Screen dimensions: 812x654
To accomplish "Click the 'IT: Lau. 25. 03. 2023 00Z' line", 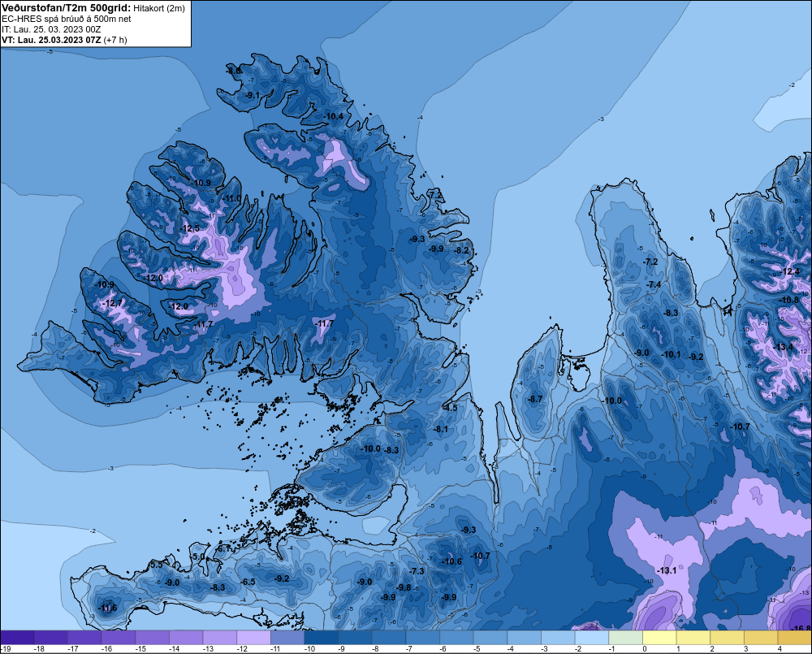I will 50,29.
